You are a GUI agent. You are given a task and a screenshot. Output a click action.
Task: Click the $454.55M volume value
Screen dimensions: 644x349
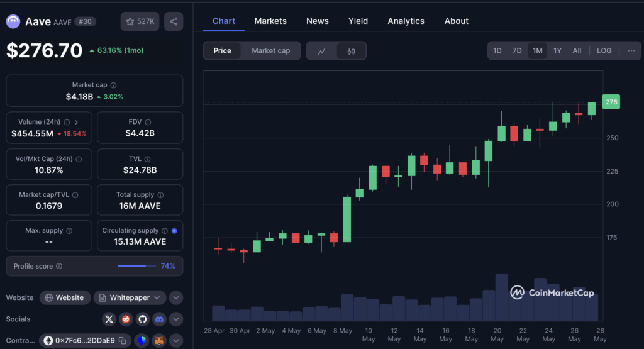(x=33, y=133)
